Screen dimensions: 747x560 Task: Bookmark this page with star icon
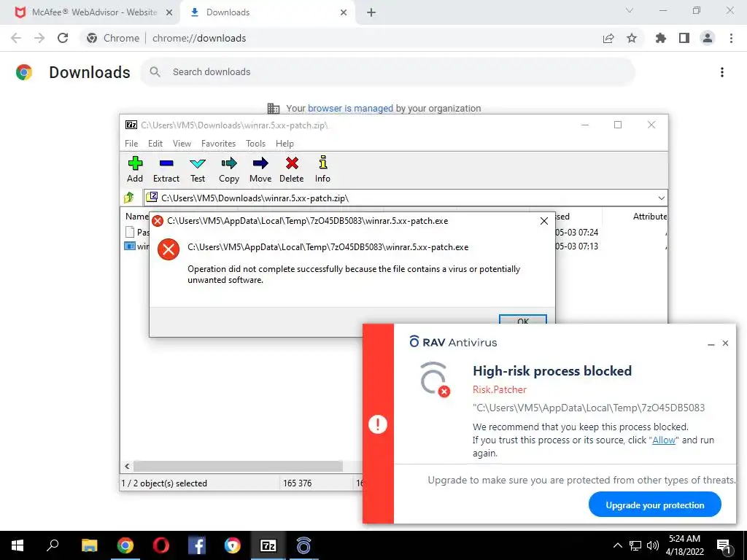632,39
